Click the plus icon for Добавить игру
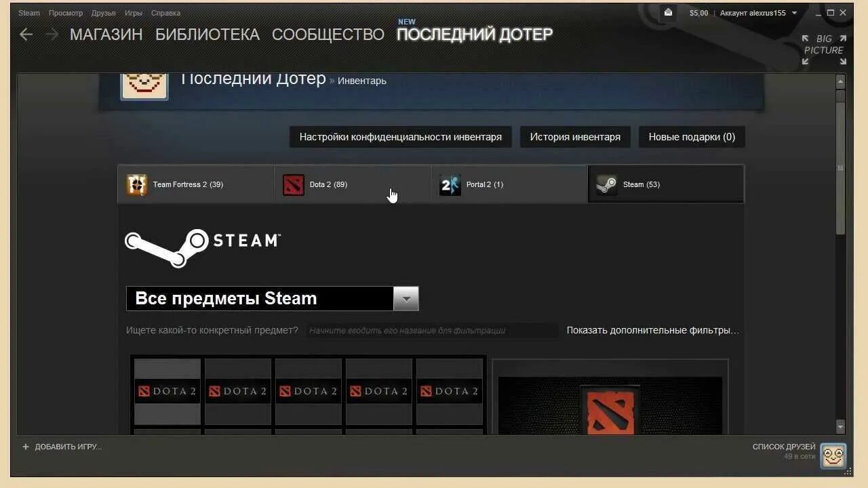The image size is (868, 488). coord(26,447)
